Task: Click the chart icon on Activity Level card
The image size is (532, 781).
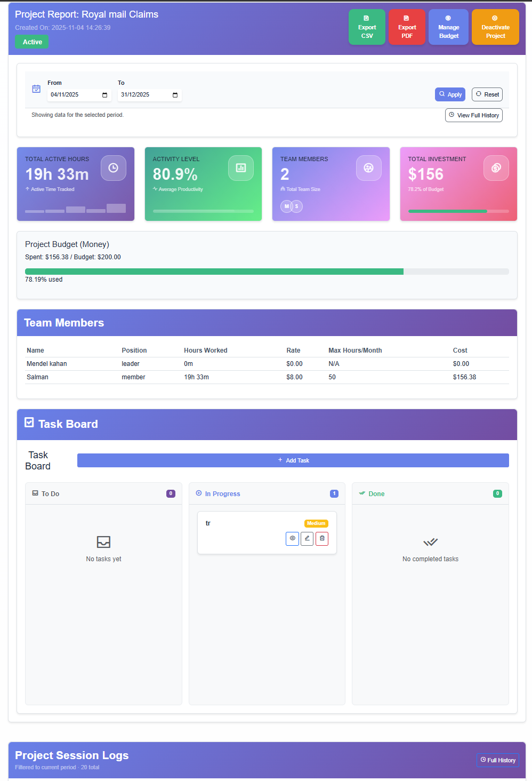Action: (x=241, y=168)
